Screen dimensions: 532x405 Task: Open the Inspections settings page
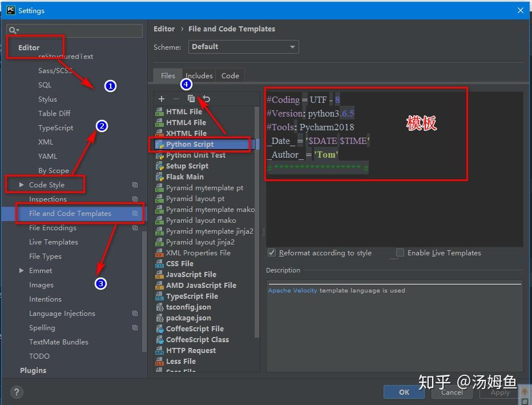48,199
